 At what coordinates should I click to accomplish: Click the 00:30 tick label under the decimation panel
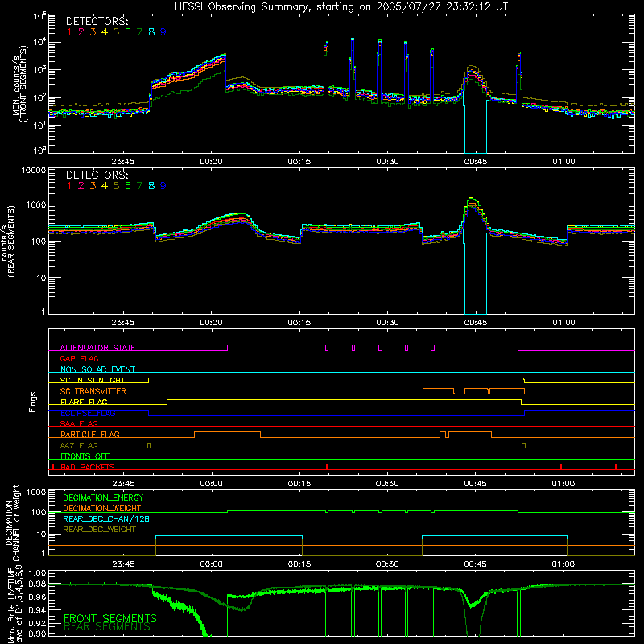pos(387,564)
